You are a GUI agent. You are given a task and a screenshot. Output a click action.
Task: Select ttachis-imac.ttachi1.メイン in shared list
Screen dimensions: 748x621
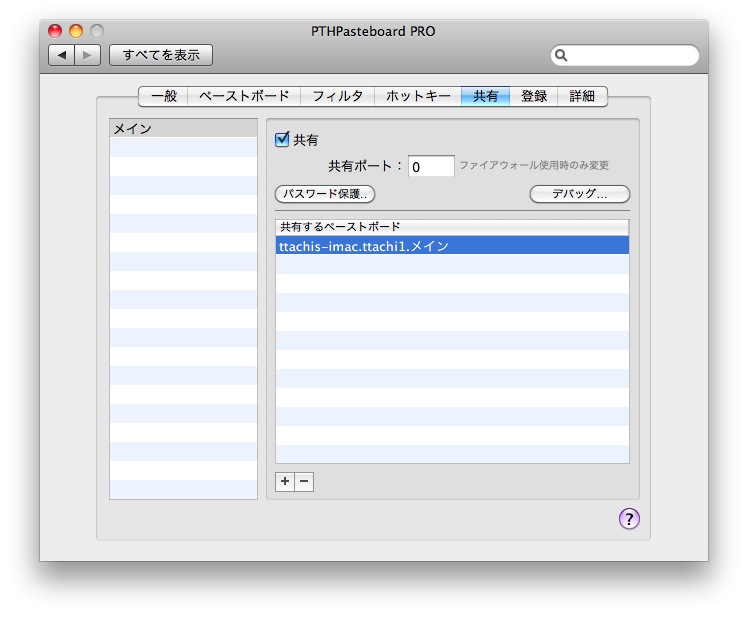(x=452, y=246)
